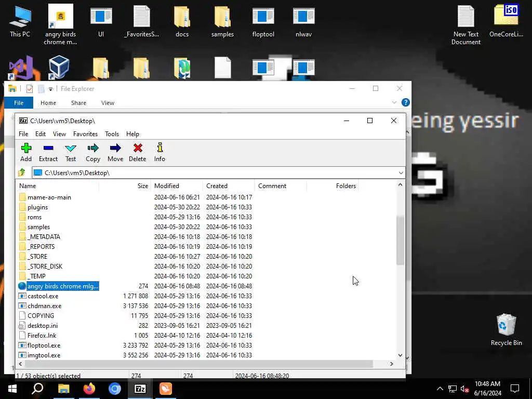The height and width of the screenshot is (399, 532).
Task: Click the file list scroll-down arrow
Action: 401,355
